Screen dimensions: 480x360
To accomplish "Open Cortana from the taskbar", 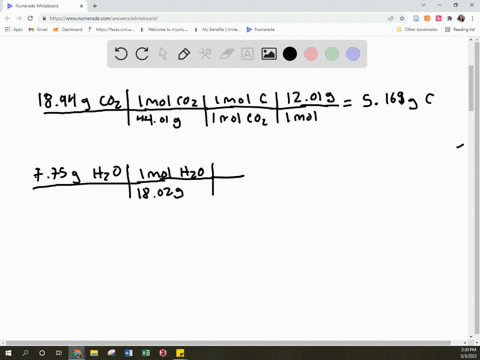I will (42, 353).
